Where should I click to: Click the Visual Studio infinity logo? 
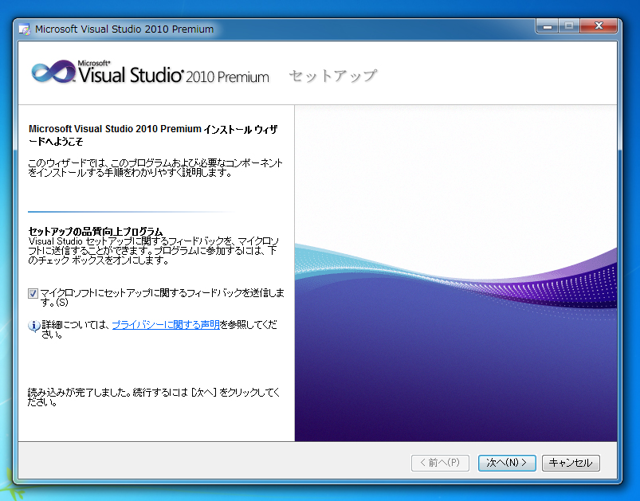53,73
